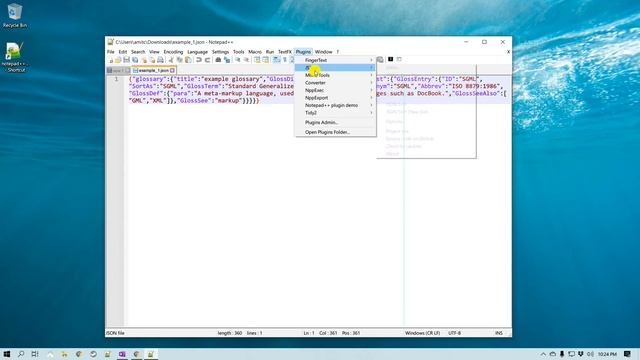The image size is (640, 360).
Task: Expand the NppExport plugin submenu
Action: 336,98
